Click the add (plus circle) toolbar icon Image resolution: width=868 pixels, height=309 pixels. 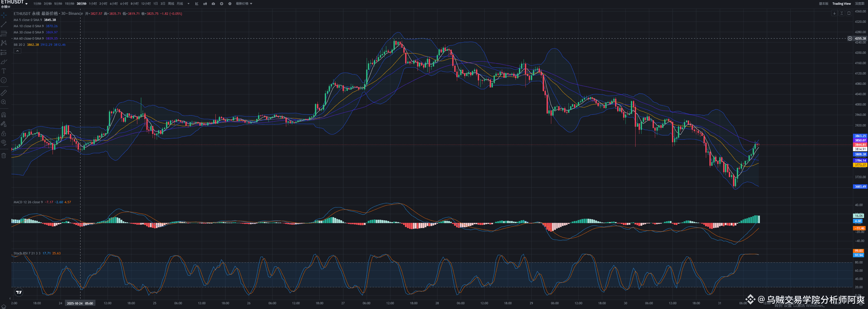tap(222, 4)
